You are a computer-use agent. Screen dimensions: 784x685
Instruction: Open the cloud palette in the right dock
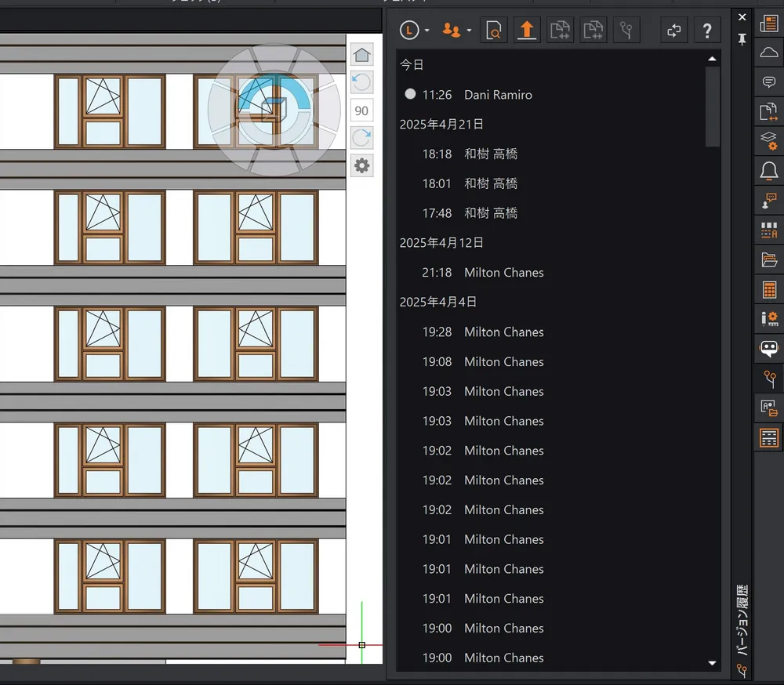click(768, 52)
